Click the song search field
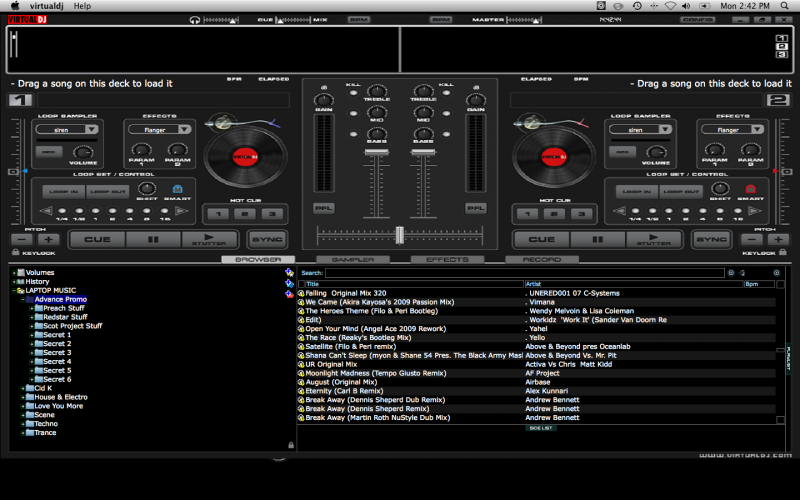 (524, 272)
